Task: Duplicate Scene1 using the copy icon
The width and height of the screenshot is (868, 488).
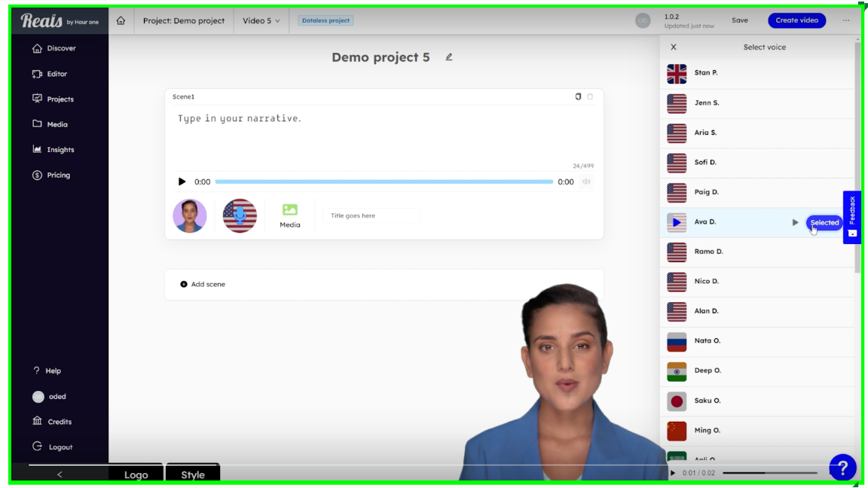Action: (578, 96)
